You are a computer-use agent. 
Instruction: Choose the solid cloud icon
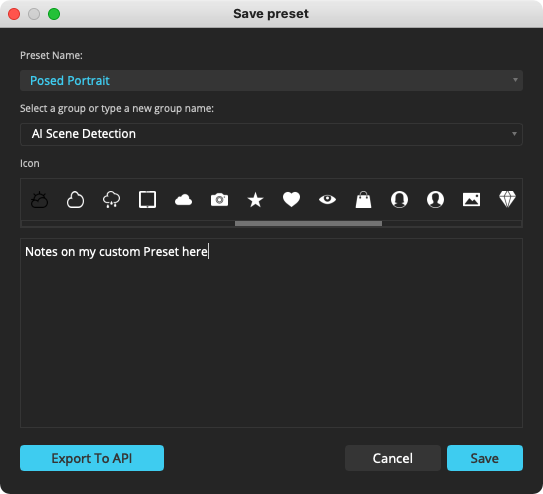point(184,200)
